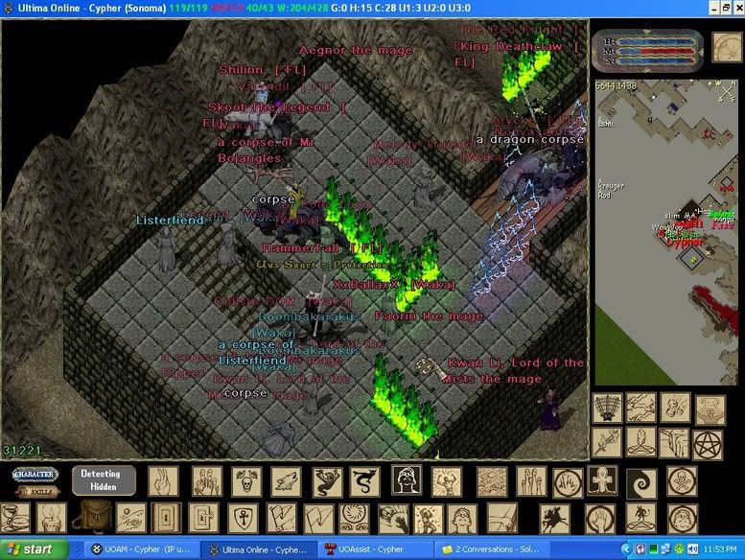The width and height of the screenshot is (745, 560).
Task: Cast the ankh shield Protection icon
Action: click(x=244, y=518)
